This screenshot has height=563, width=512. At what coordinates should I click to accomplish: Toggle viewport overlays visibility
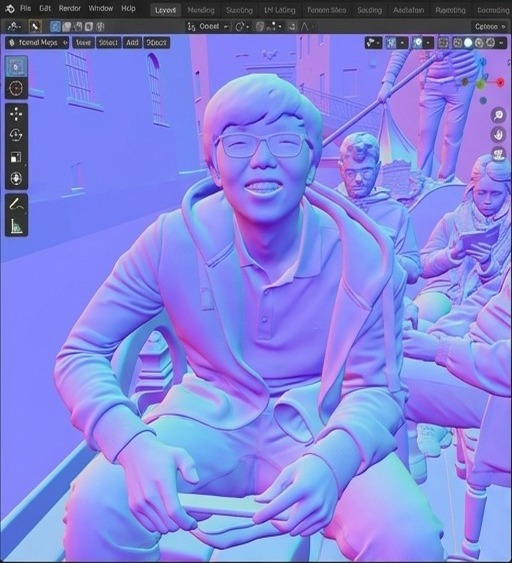click(417, 43)
